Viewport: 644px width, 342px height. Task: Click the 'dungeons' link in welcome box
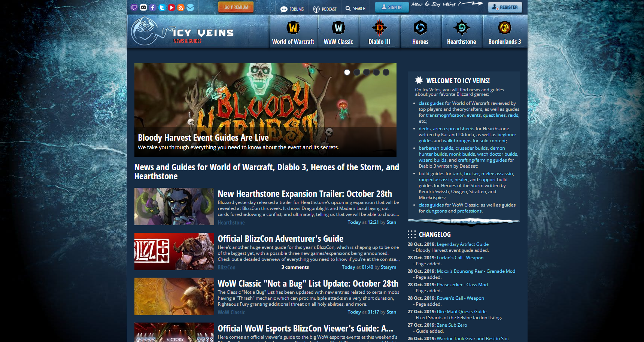coord(436,211)
